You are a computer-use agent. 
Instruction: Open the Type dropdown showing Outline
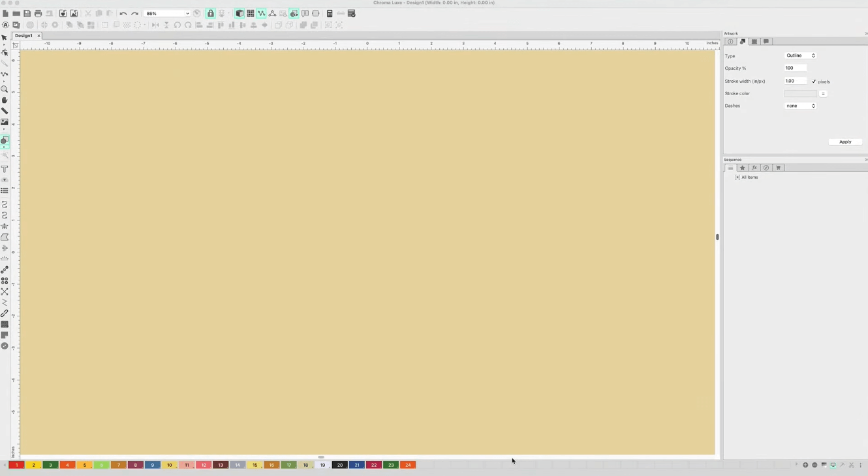(800, 55)
